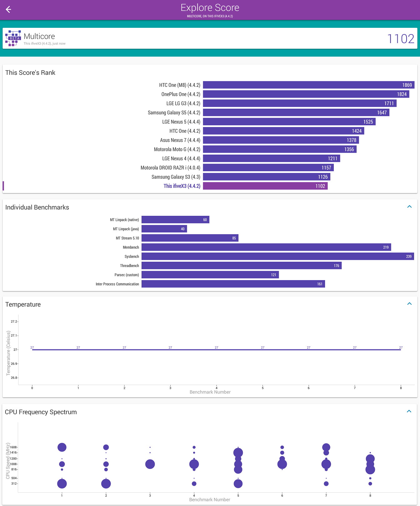Select the OnePlus One 1824 bar
This screenshot has width=420, height=506.
point(306,94)
